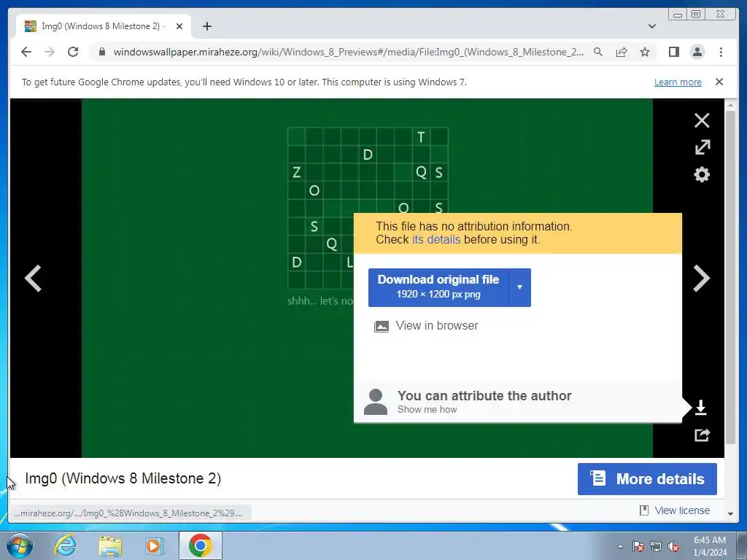Click the Download original file button

click(x=438, y=287)
